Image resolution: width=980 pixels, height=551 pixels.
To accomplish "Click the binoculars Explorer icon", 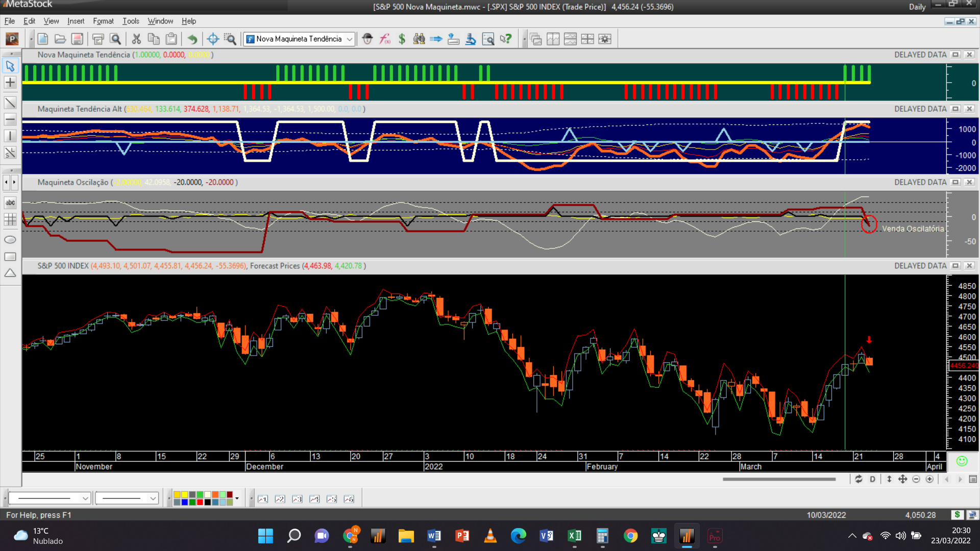I will click(x=419, y=39).
